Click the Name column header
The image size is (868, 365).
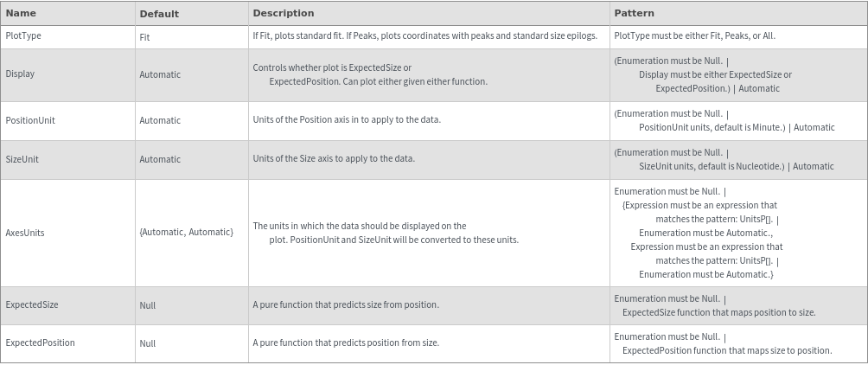tap(21, 13)
